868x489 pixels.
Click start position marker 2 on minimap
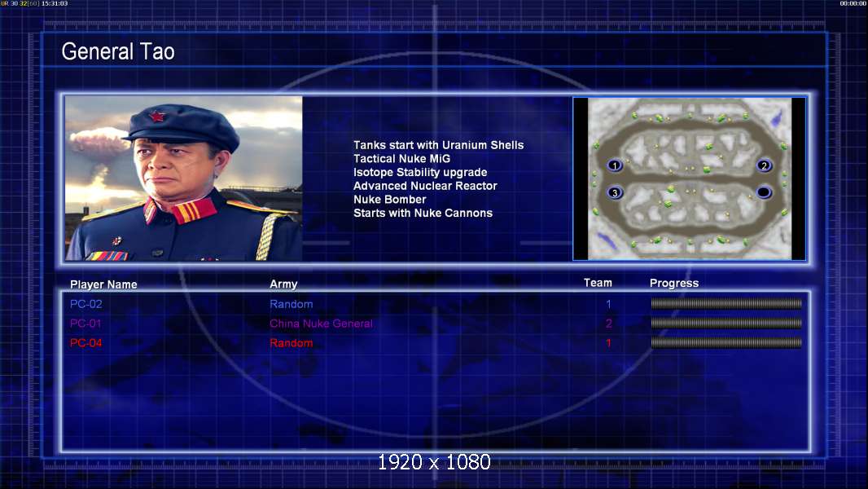[764, 165]
